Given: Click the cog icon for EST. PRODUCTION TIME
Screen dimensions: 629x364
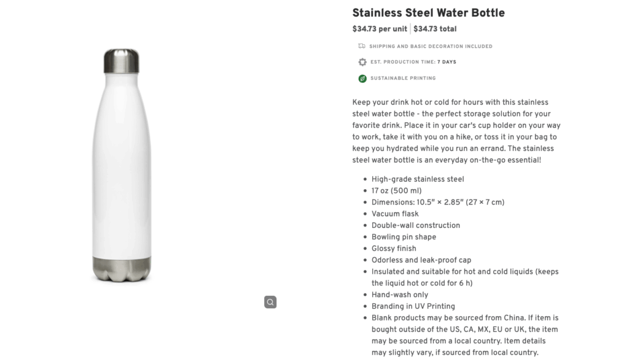Looking at the screenshot, I should click(x=361, y=62).
